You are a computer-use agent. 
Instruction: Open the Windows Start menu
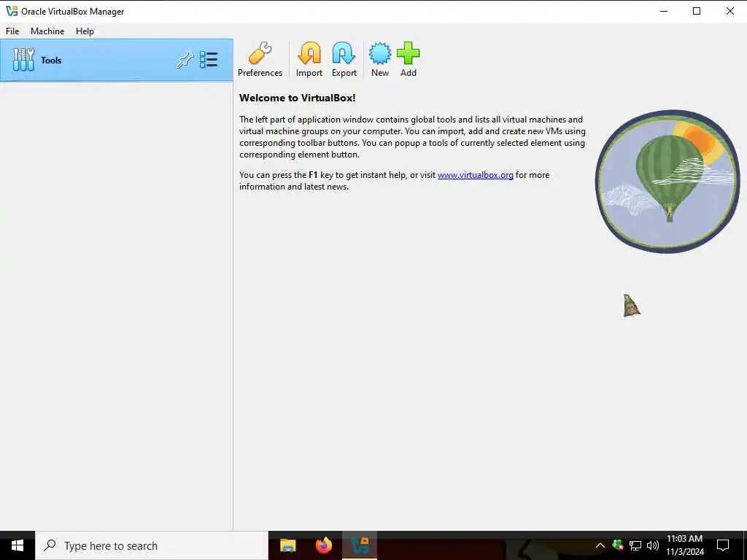(x=18, y=545)
